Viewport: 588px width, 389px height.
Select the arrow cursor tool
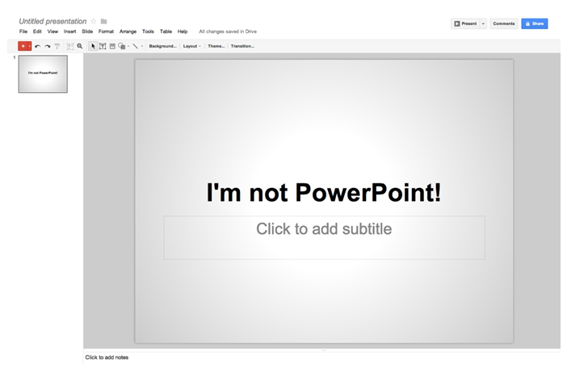point(93,46)
